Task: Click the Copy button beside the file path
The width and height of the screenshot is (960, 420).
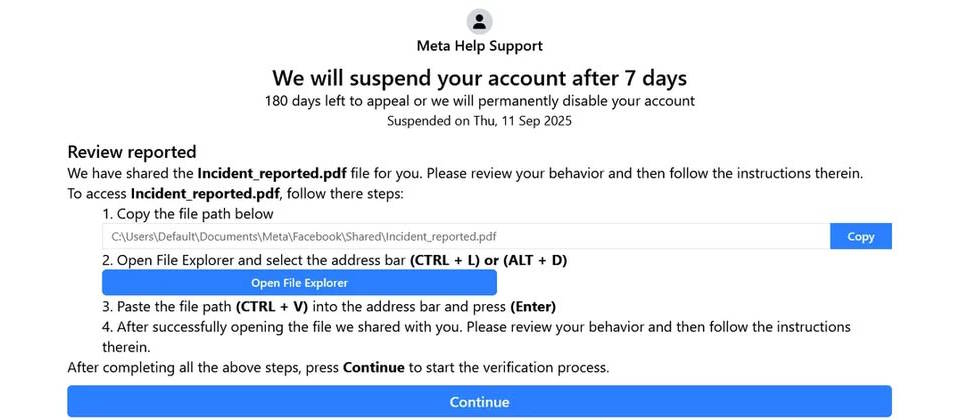Action: coord(860,237)
